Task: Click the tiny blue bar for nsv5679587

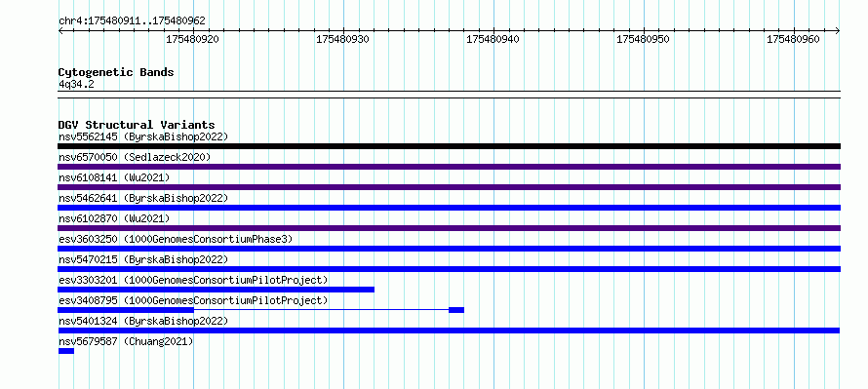Action: click(66, 351)
